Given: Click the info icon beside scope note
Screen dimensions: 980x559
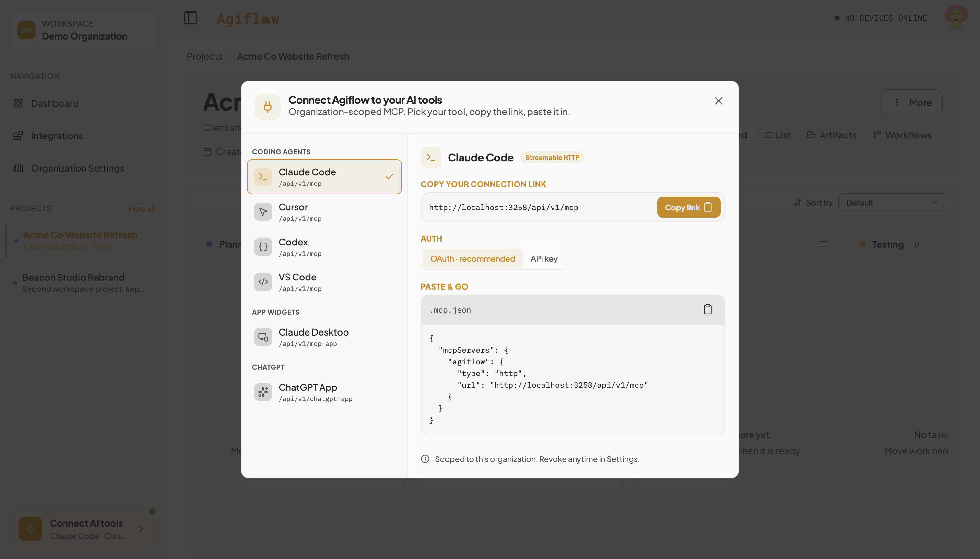Looking at the screenshot, I should pyautogui.click(x=425, y=459).
